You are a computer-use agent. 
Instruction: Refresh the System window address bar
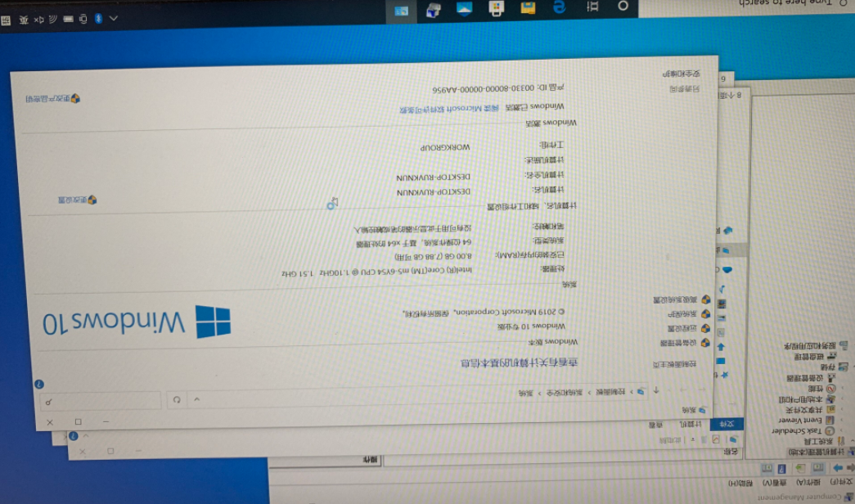(177, 399)
